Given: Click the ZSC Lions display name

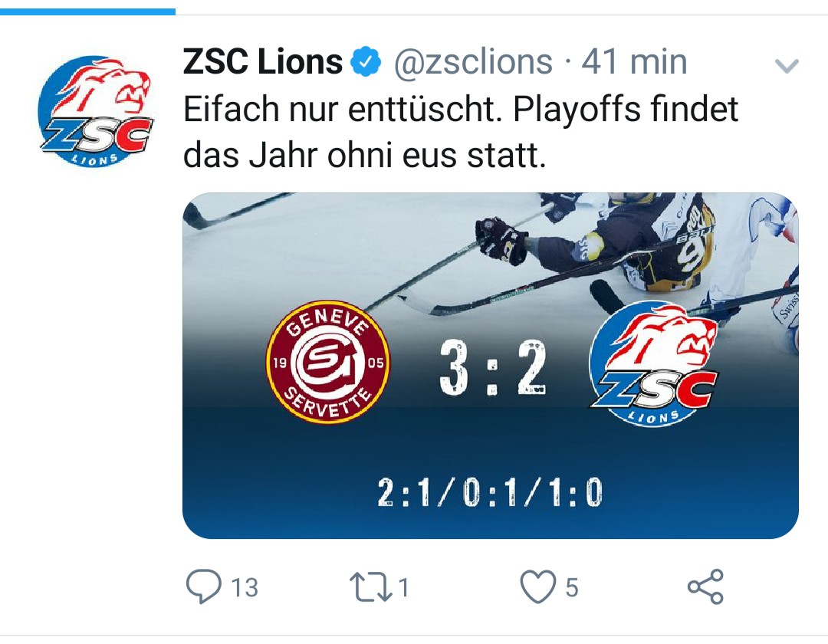Looking at the screenshot, I should point(262,62).
